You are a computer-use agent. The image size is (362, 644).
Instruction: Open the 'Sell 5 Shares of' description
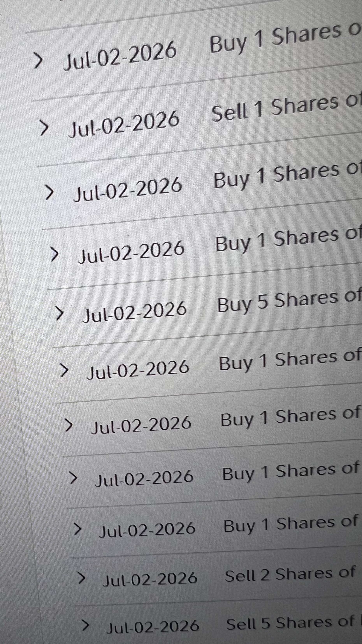[290, 622]
